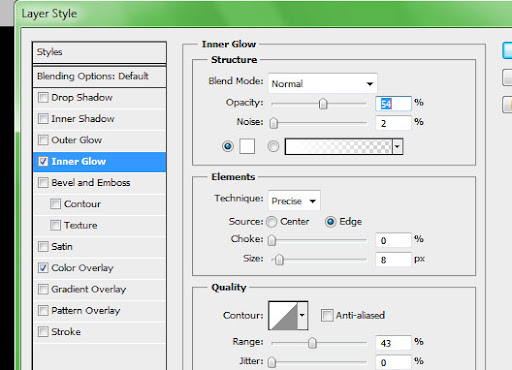
Task: Select the Inner Glow style row
Action: (x=99, y=162)
